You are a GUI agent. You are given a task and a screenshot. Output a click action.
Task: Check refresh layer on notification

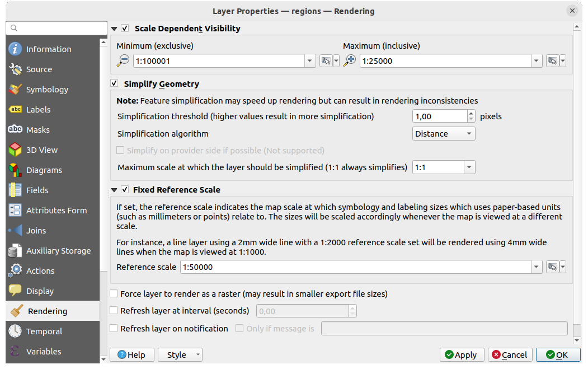point(114,329)
